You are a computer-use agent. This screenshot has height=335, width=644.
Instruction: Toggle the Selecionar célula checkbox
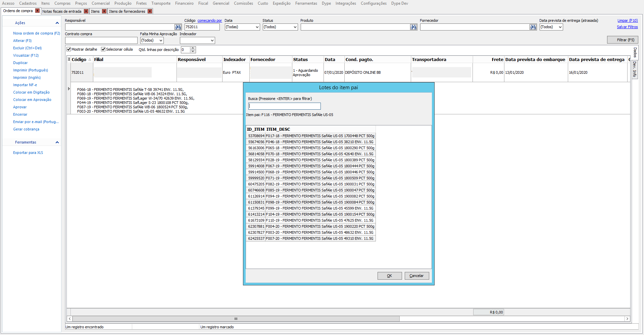click(103, 49)
